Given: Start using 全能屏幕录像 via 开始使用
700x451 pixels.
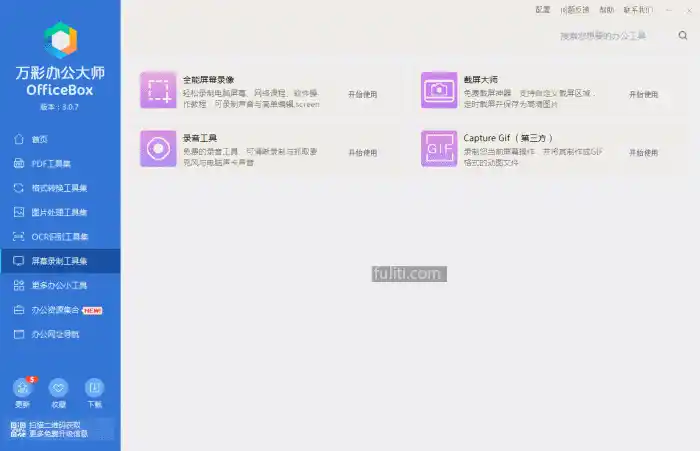Looking at the screenshot, I should click(362, 94).
